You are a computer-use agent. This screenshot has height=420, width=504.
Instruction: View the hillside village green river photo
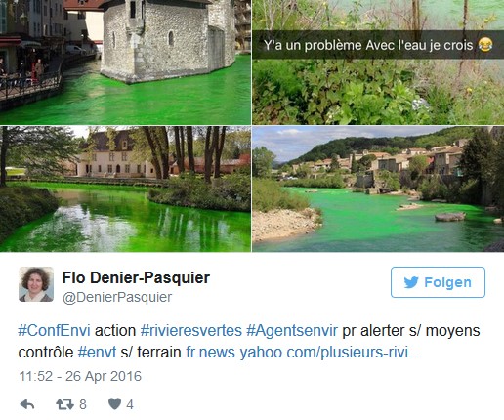click(378, 189)
